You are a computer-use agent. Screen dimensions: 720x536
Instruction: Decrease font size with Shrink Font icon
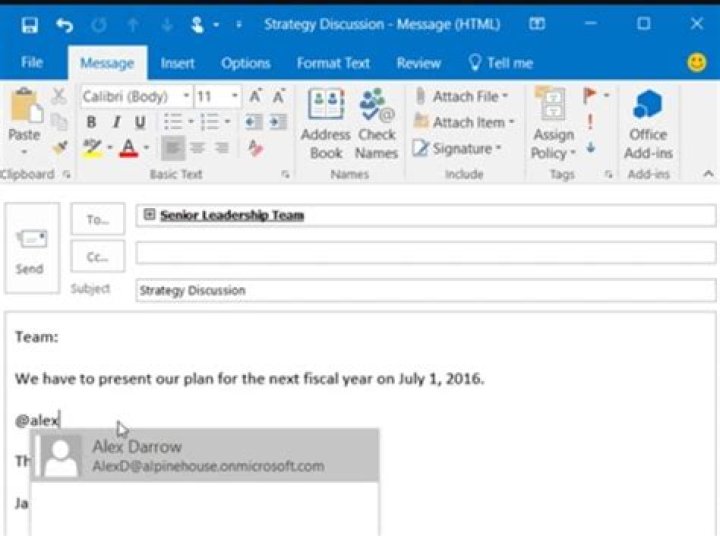coord(279,96)
